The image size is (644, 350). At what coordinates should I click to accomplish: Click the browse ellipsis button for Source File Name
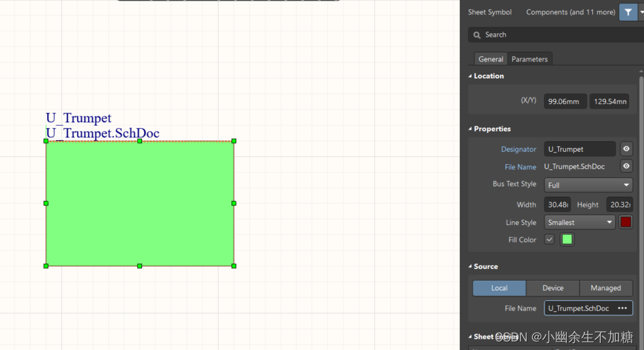pyautogui.click(x=622, y=308)
